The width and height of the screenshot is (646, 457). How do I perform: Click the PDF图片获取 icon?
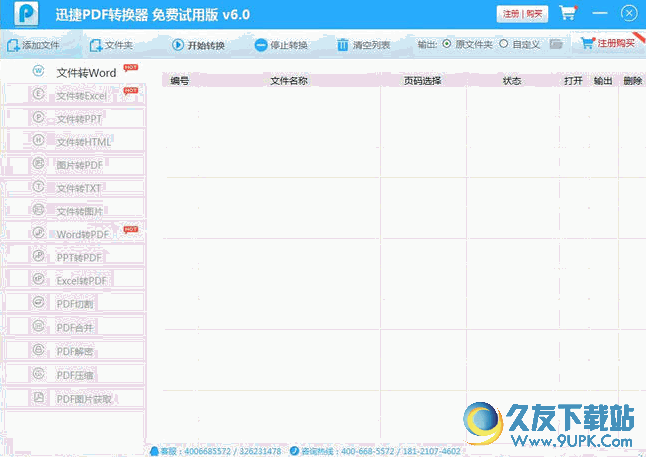[x=38, y=397]
